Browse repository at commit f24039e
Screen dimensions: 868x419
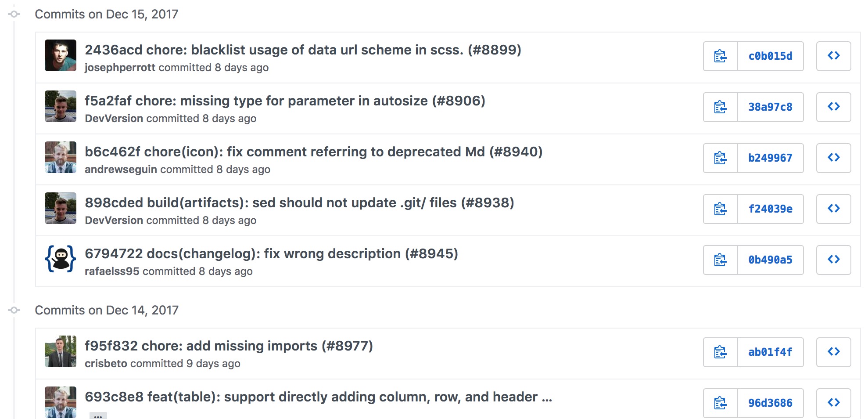[833, 209]
